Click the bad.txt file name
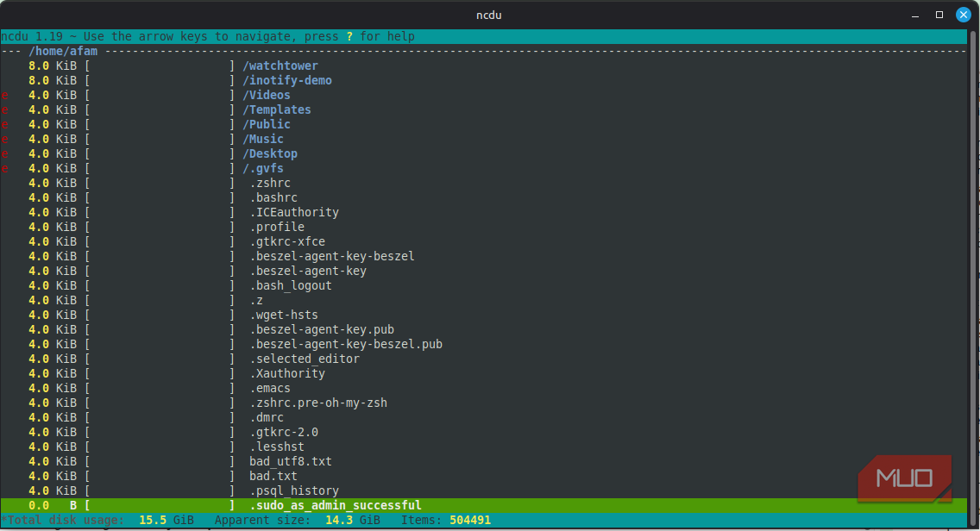Screen dimensions: 980x531 [x=273, y=477]
